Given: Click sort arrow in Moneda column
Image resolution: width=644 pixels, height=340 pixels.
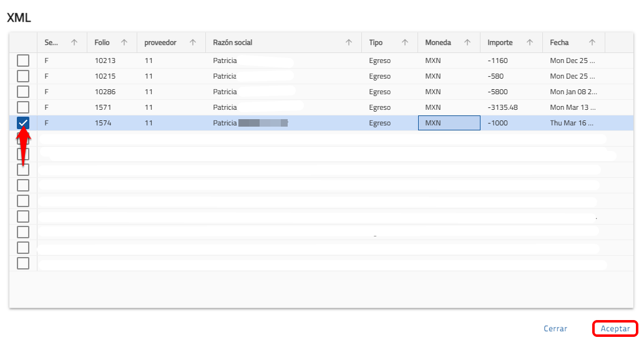Looking at the screenshot, I should coord(467,42).
